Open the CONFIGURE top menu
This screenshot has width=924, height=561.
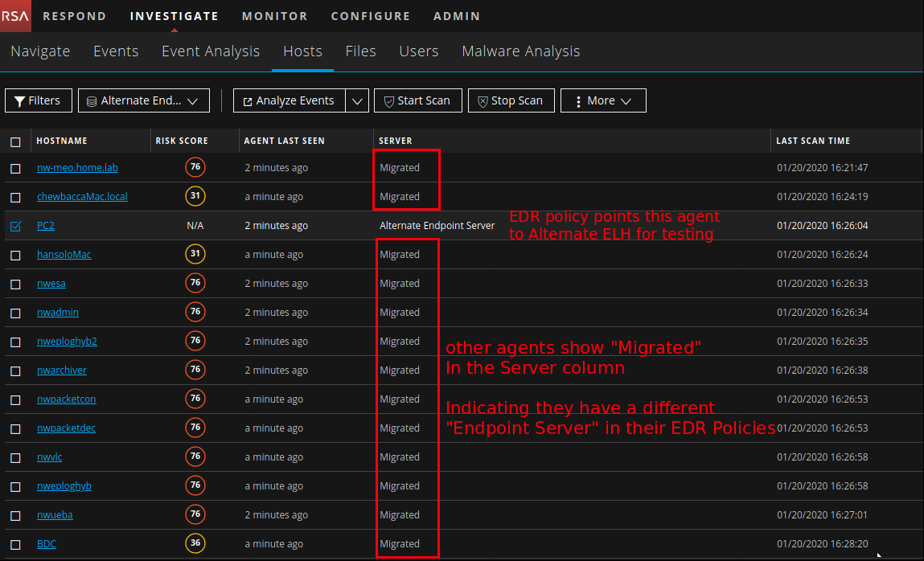pos(370,16)
